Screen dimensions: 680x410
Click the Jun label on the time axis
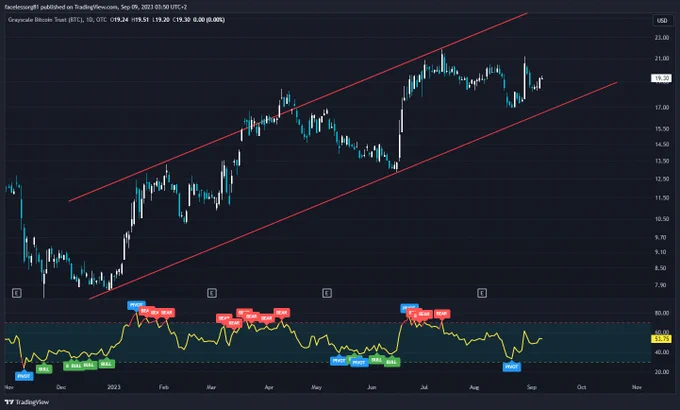click(372, 387)
